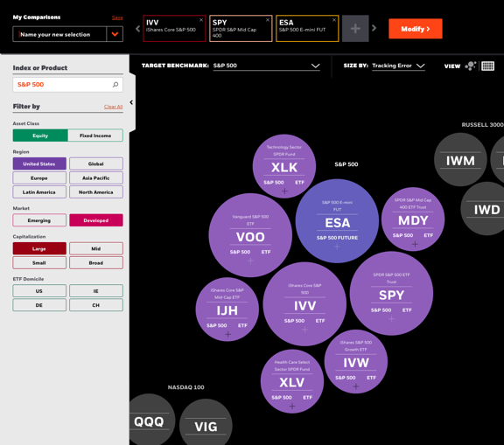
Task: Toggle the Latin America region filter
Action: pos(39,192)
